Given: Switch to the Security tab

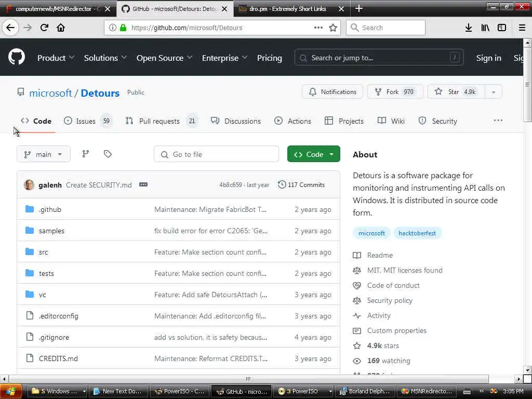Looking at the screenshot, I should [x=437, y=121].
